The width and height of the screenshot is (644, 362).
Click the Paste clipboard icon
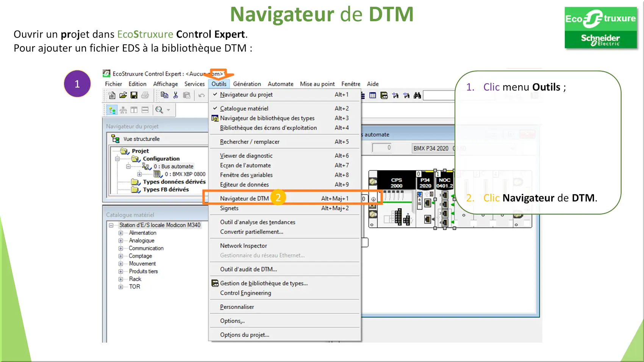coord(187,95)
